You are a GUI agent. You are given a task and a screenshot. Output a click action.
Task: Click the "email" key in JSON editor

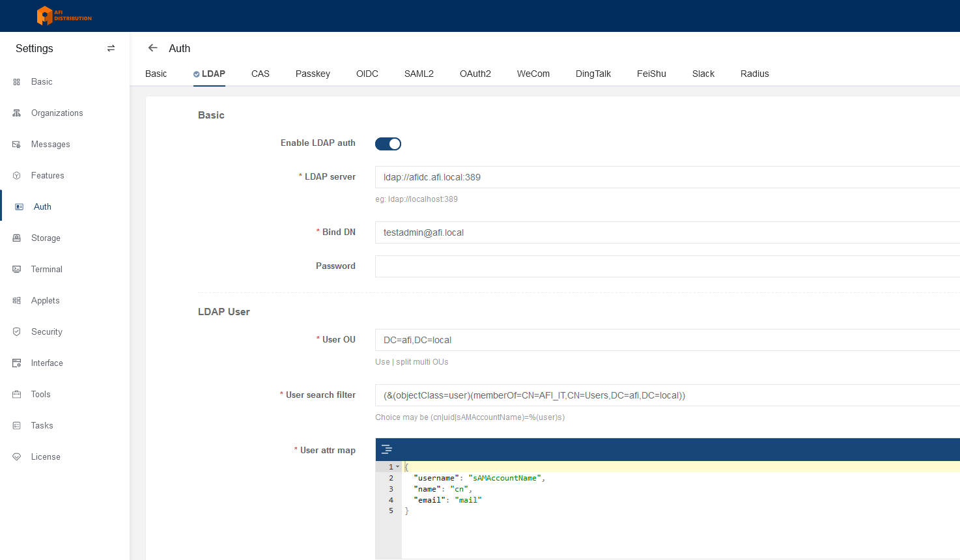[x=430, y=500]
